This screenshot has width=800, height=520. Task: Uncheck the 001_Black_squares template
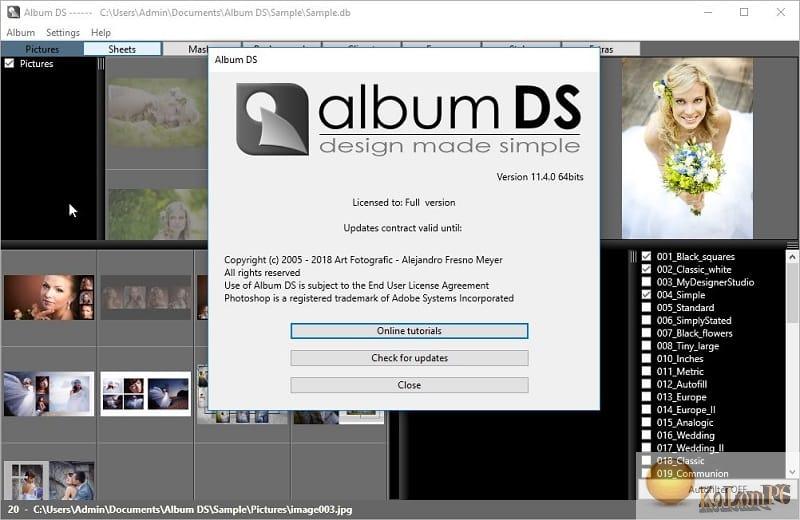click(x=646, y=256)
